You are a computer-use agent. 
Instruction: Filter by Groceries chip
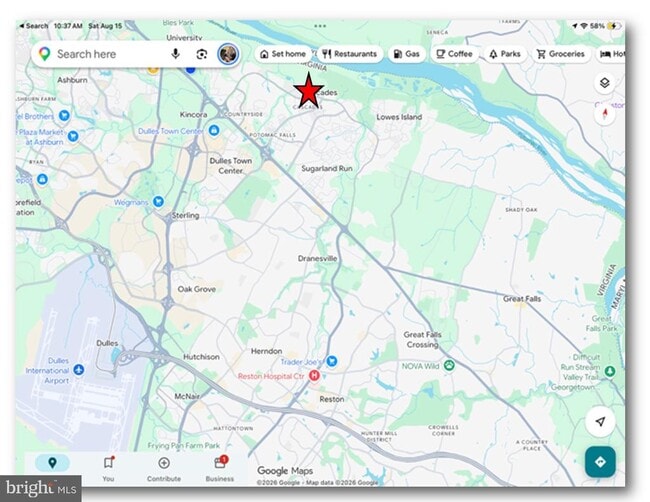(x=560, y=54)
